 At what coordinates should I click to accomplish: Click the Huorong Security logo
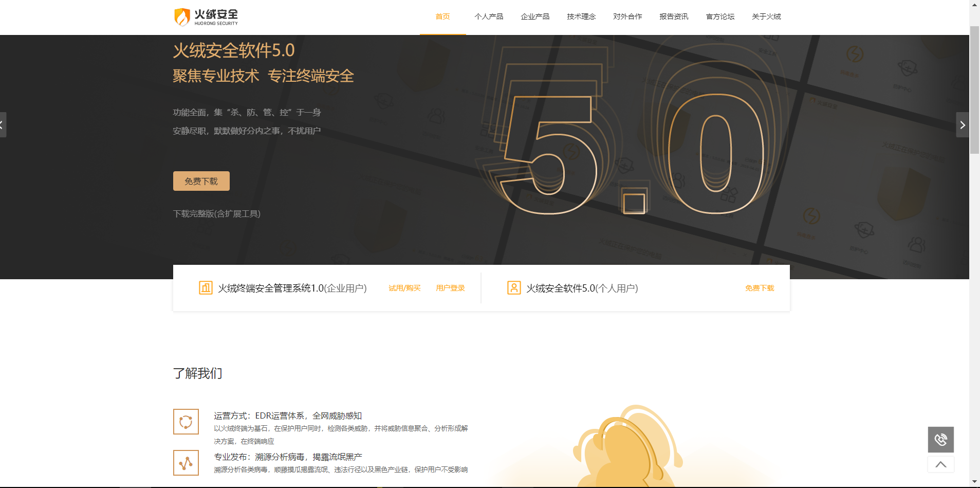(206, 17)
